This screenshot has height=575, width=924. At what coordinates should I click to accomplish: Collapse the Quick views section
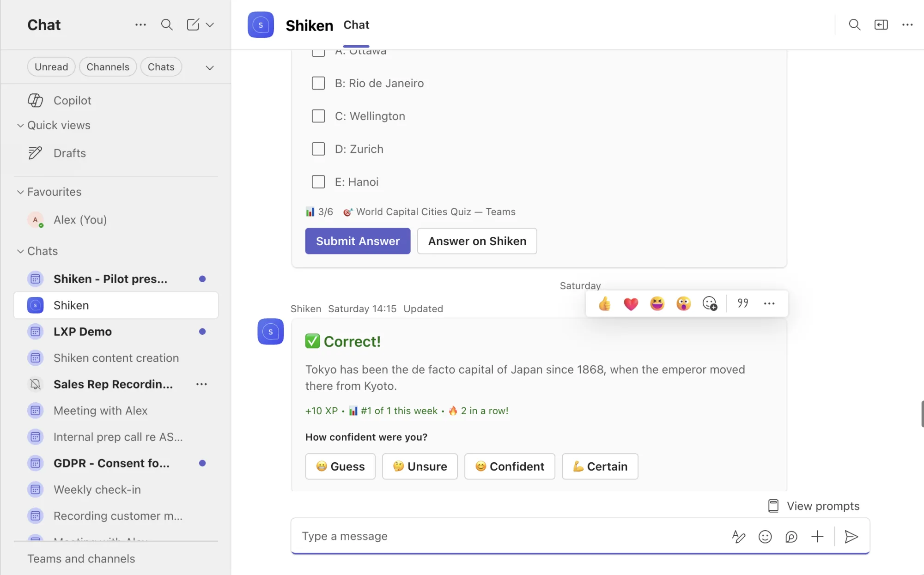point(20,125)
